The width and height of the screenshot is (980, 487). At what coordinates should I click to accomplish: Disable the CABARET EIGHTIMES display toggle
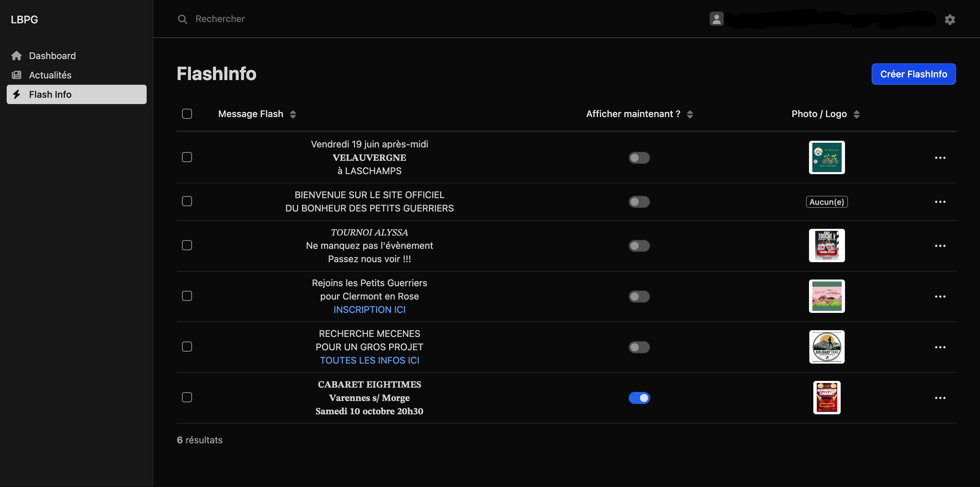[639, 398]
